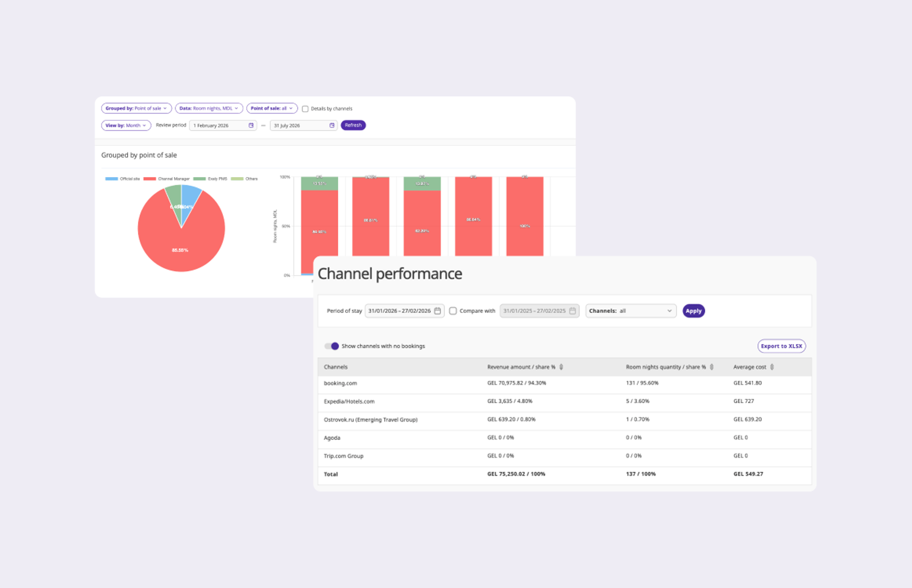Click the 'Grouped by point of sale' heading

139,155
